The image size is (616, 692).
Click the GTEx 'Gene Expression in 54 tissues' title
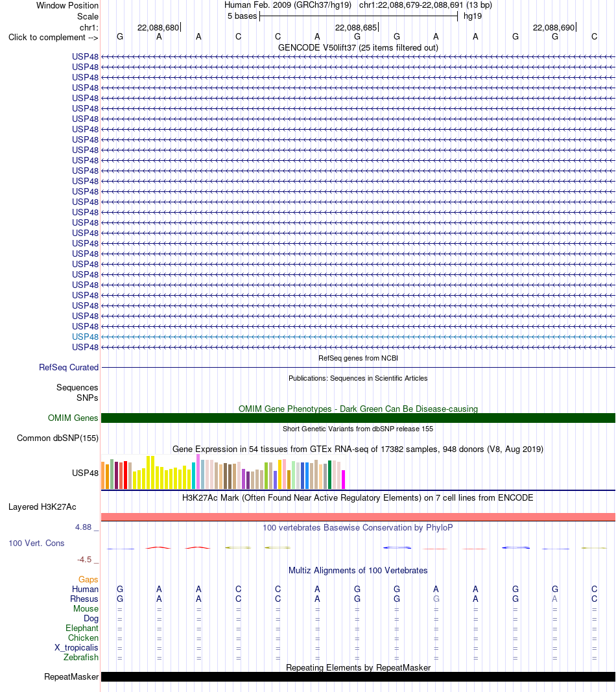pyautogui.click(x=358, y=449)
